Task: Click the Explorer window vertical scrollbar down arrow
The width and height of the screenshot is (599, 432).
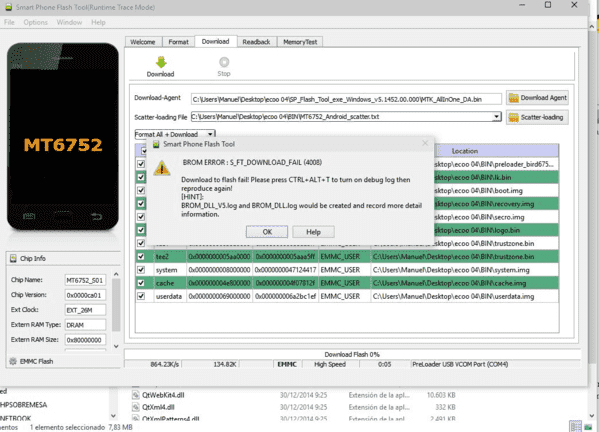Action: pos(592,416)
